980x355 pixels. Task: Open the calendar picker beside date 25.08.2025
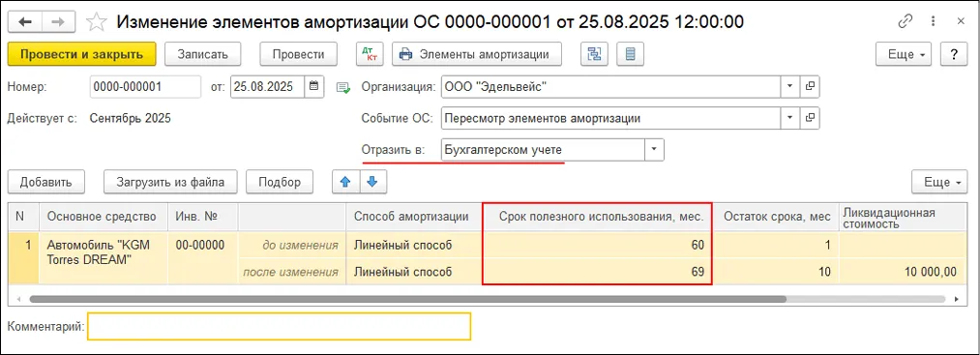click(313, 87)
